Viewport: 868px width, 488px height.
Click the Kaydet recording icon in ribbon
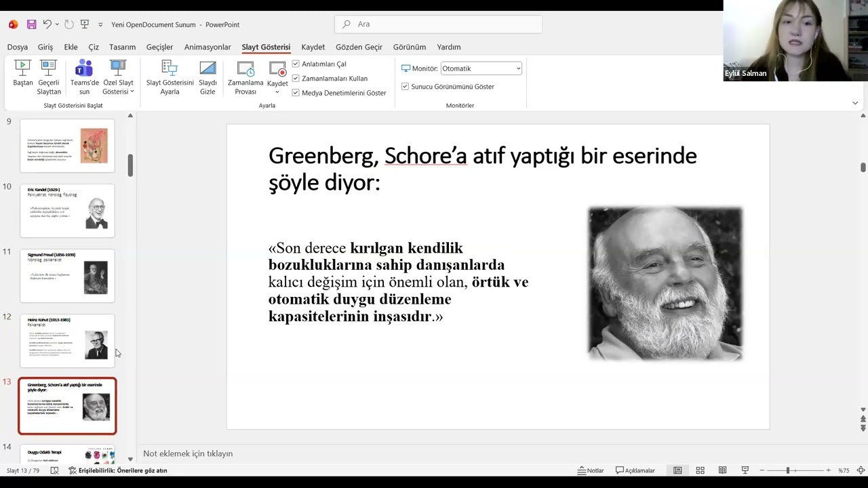click(277, 69)
